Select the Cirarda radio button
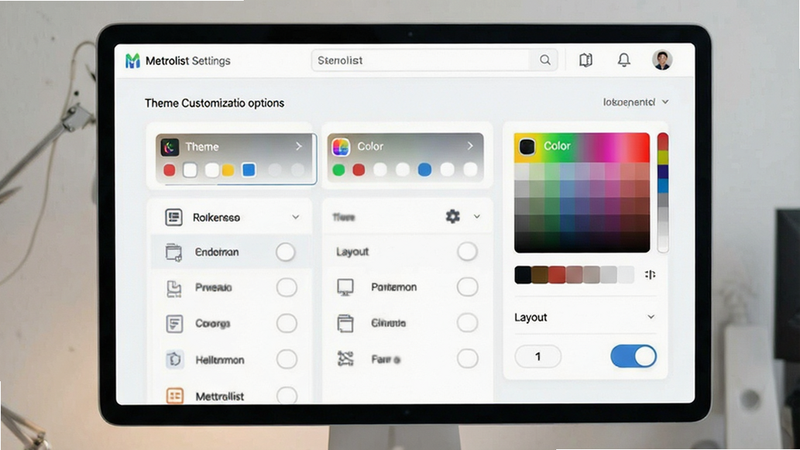The image size is (800, 450). [467, 322]
